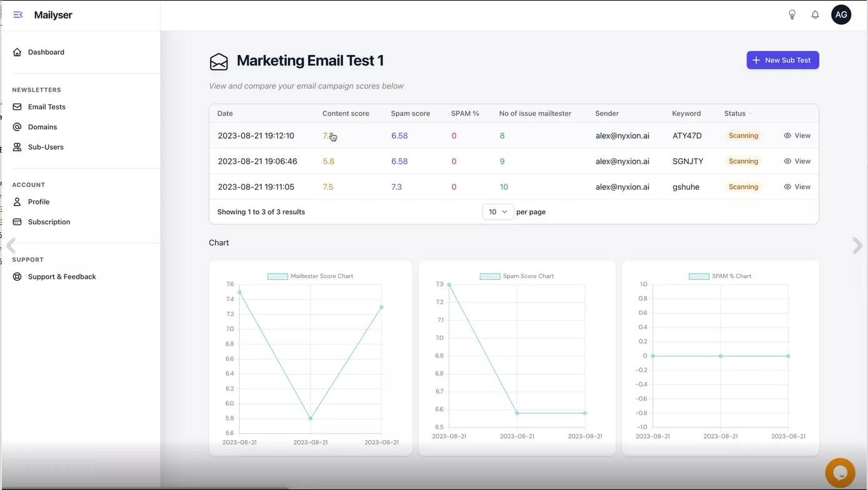This screenshot has width=868, height=490.
Task: Collapse sidebar using the hamburger menu icon
Action: 18,15
